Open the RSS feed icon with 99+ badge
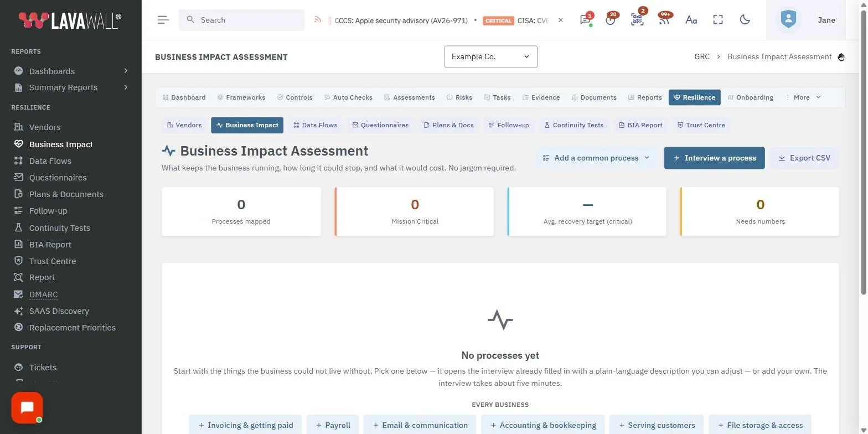Screen dimensions: 868x434 click(664, 20)
